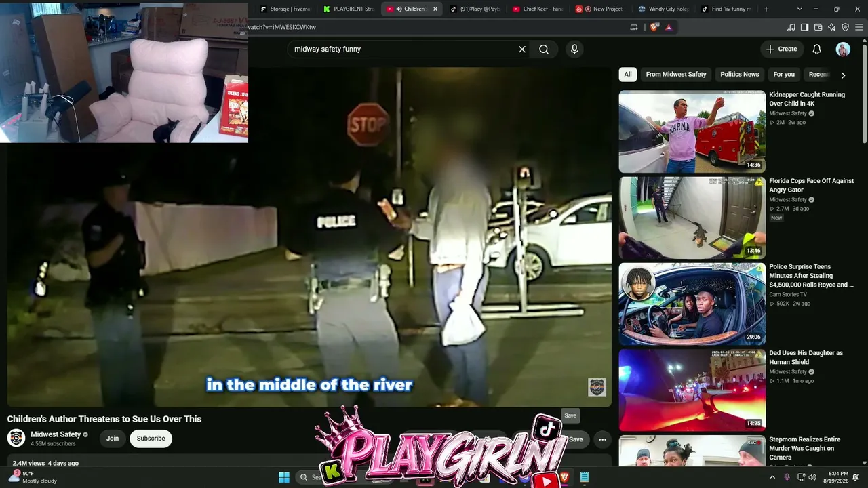Open more actions ellipsis below video
The width and height of the screenshot is (868, 488).
[602, 439]
